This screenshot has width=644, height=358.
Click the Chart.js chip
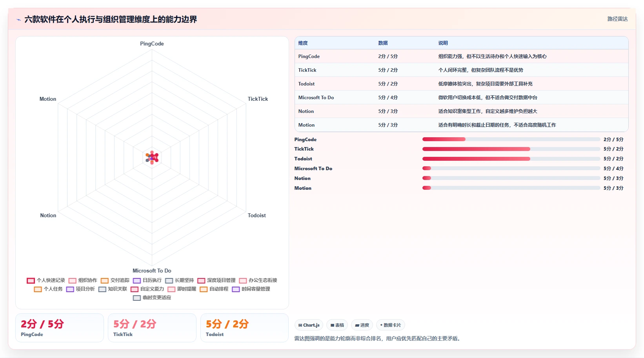click(x=309, y=325)
